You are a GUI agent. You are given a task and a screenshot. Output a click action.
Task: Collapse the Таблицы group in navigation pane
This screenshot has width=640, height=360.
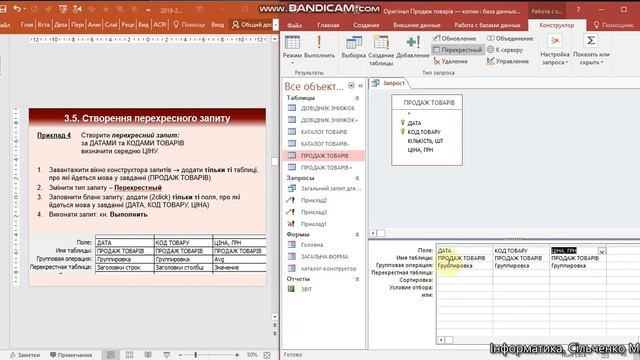(357, 98)
